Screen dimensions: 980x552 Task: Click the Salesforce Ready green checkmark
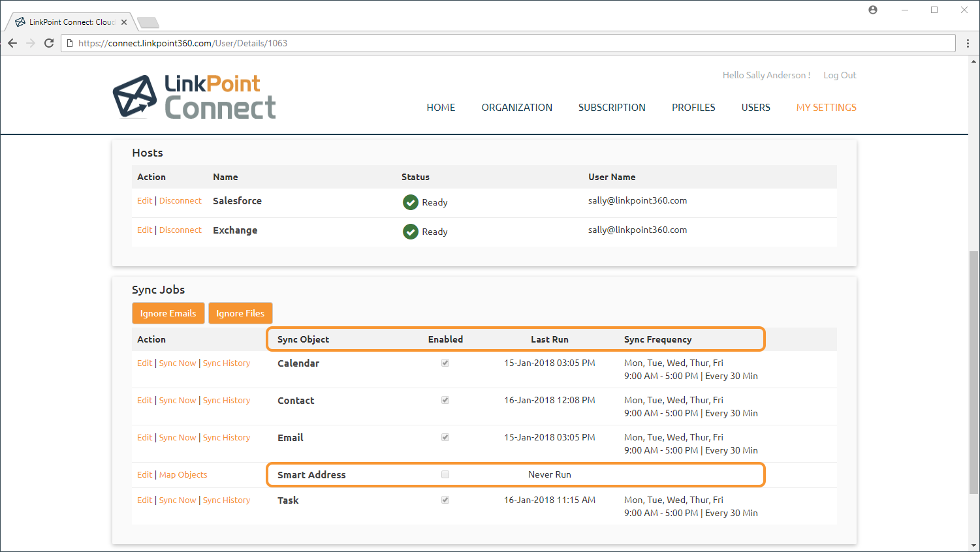(x=411, y=202)
